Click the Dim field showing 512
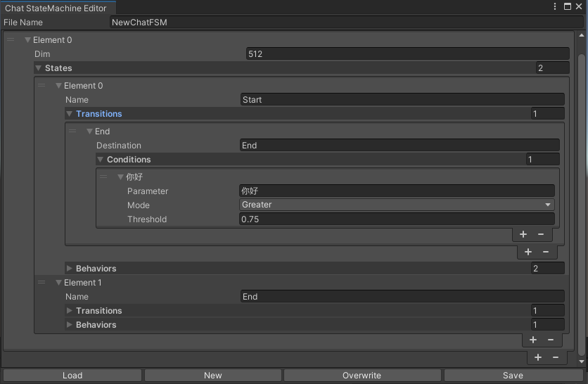The width and height of the screenshot is (588, 384). click(x=408, y=53)
